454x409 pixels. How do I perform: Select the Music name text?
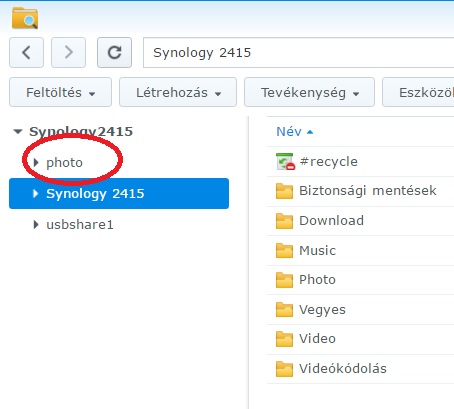click(x=317, y=250)
